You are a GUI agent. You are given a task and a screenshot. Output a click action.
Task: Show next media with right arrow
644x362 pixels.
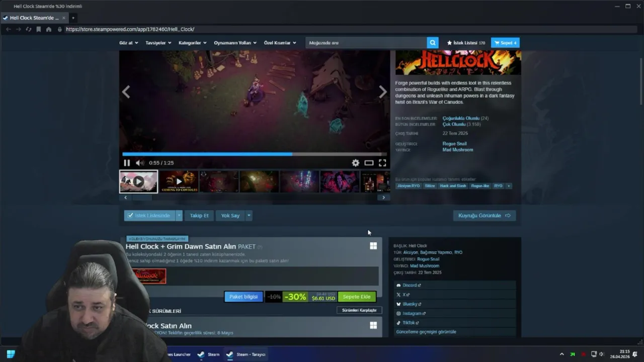pyautogui.click(x=383, y=92)
